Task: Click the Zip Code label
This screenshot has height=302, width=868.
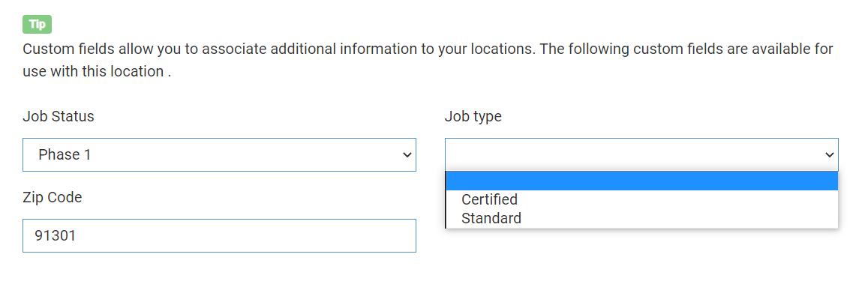Action: [x=53, y=197]
